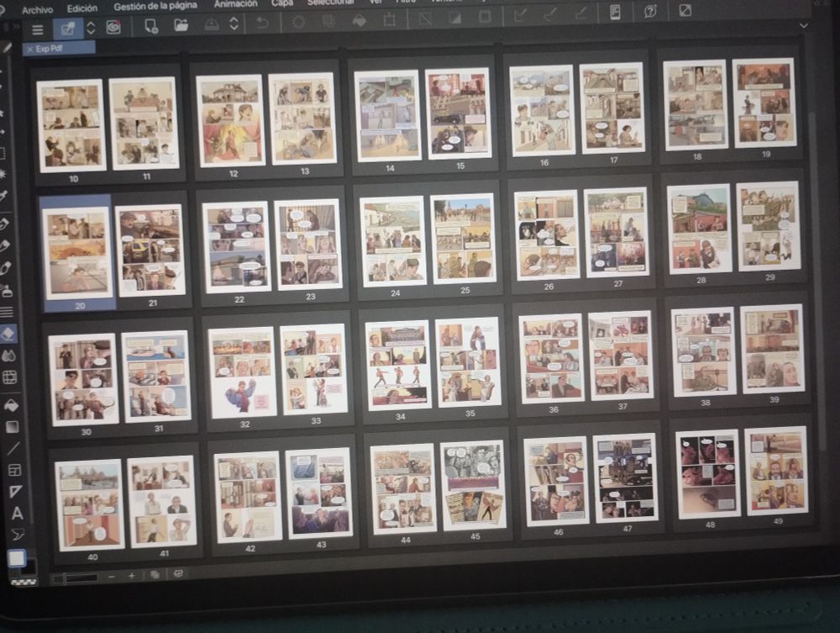Select the Frame border tool
Viewport: 840px width, 633px height.
pyautogui.click(x=14, y=470)
